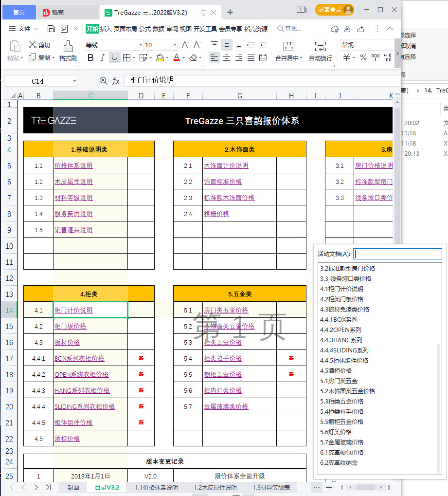The width and height of the screenshot is (448, 496).
Task: Justify text with the justify align icon
Action: coord(251,57)
